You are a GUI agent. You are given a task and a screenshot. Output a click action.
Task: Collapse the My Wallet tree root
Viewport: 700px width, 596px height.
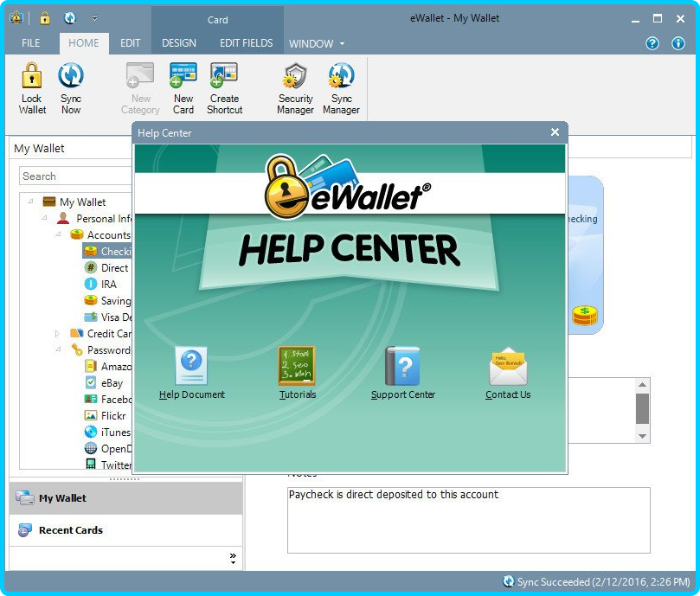(30, 202)
